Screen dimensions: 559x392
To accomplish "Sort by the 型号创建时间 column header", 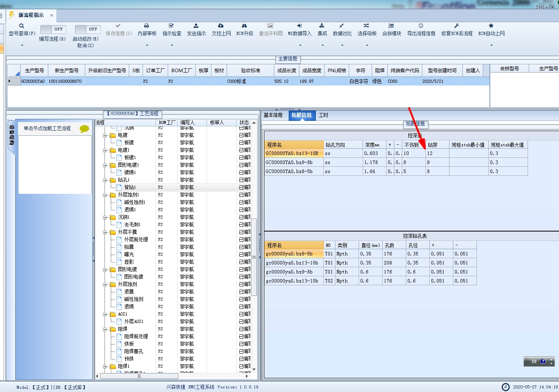I will pos(442,71).
